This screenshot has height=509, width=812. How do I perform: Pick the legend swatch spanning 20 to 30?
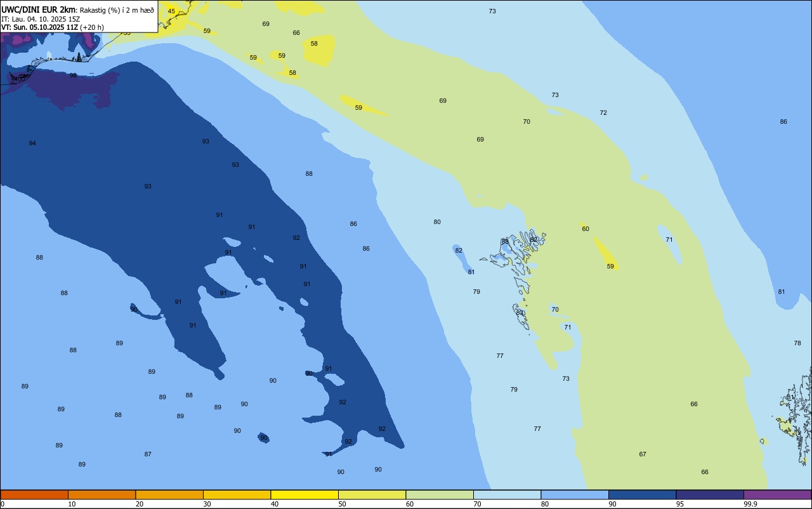(x=169, y=494)
